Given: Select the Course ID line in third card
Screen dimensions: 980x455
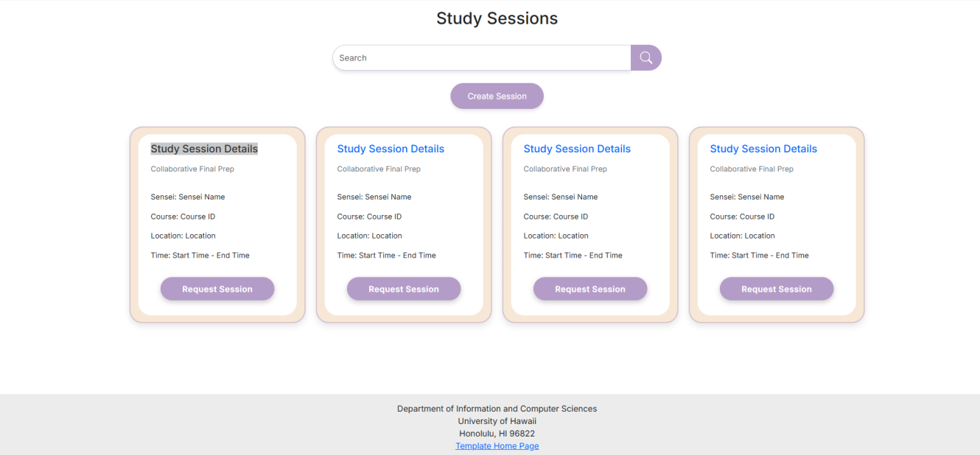Looking at the screenshot, I should click(556, 216).
